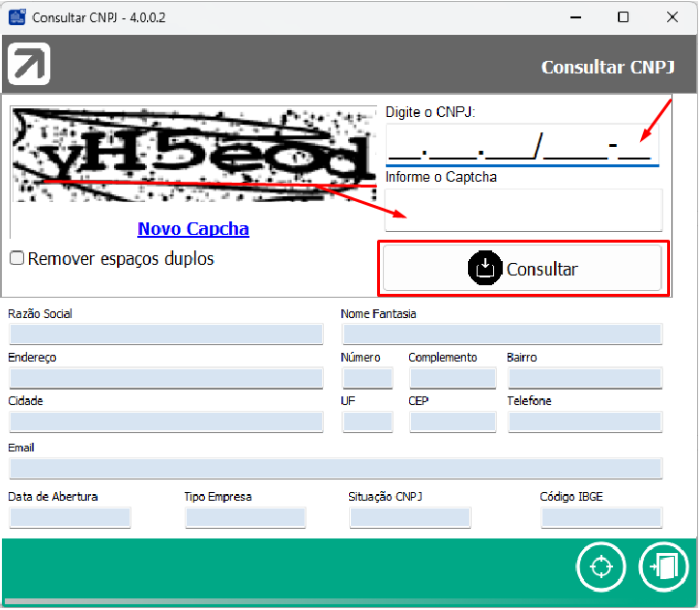The image size is (700, 610).
Task: Click the captcha image
Action: (x=193, y=155)
